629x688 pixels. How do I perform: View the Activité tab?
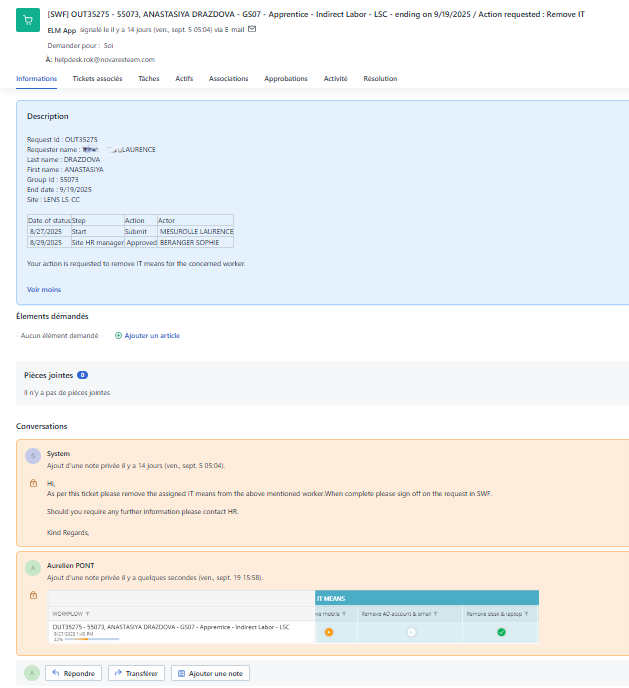tap(336, 79)
